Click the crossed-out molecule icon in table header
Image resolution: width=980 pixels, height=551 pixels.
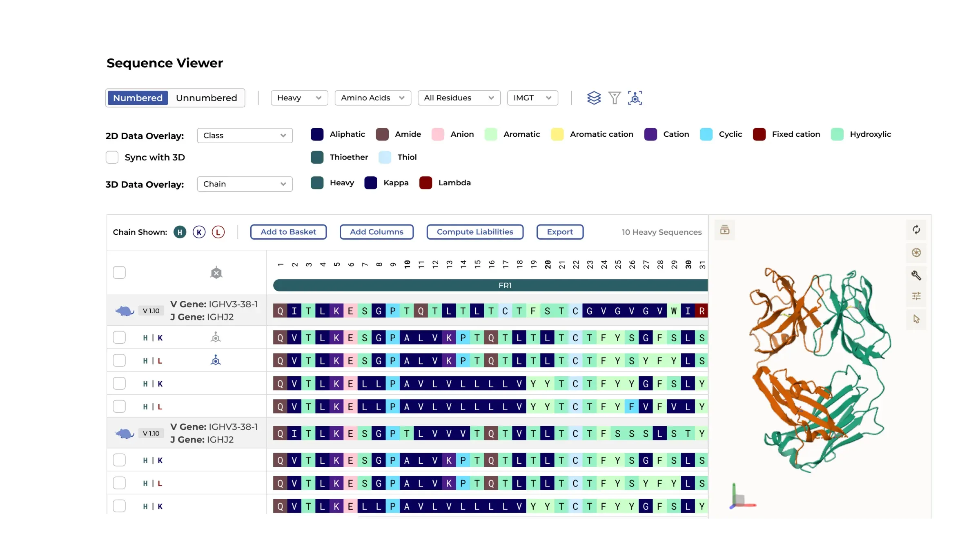click(x=216, y=273)
